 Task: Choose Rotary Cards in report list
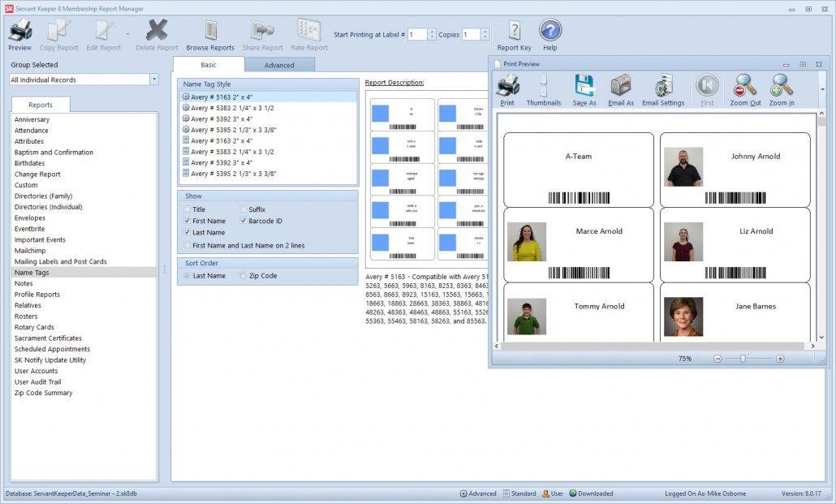83,327
